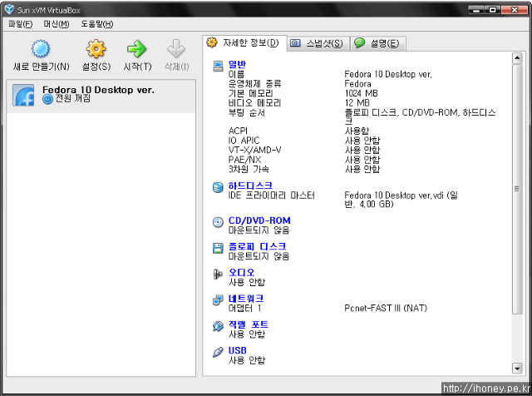Click the '전원 꺼짐' power state text
532x396 pixels.
coord(73,98)
